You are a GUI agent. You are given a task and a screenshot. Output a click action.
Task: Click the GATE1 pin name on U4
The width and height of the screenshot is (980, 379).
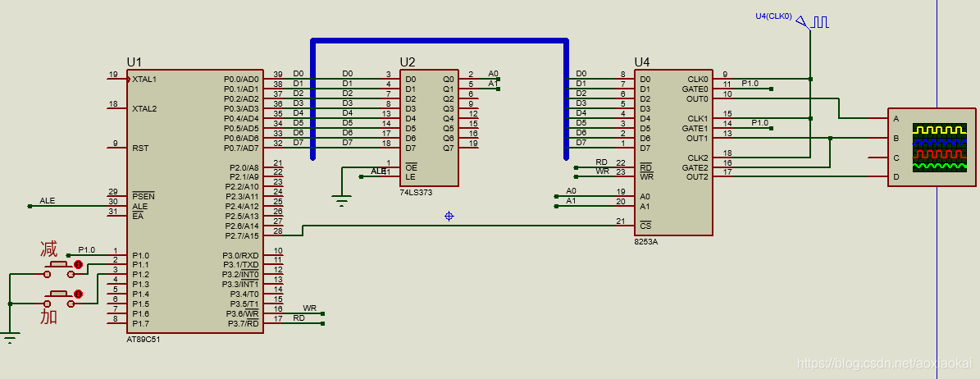(x=695, y=128)
